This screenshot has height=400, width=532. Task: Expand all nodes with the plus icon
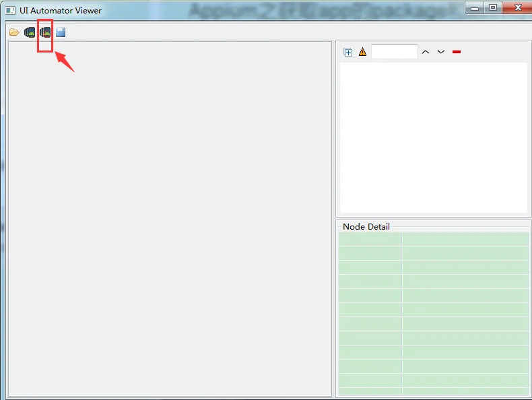(x=347, y=53)
